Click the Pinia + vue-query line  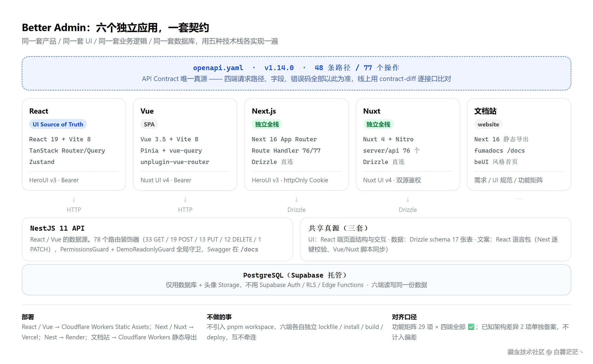[x=171, y=151]
